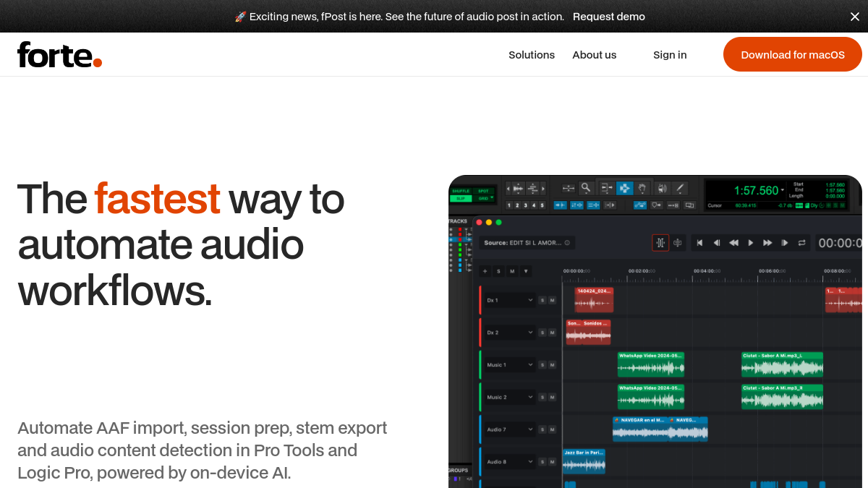Image resolution: width=868 pixels, height=488 pixels.
Task: Close the fPost announcement banner
Action: click(855, 17)
